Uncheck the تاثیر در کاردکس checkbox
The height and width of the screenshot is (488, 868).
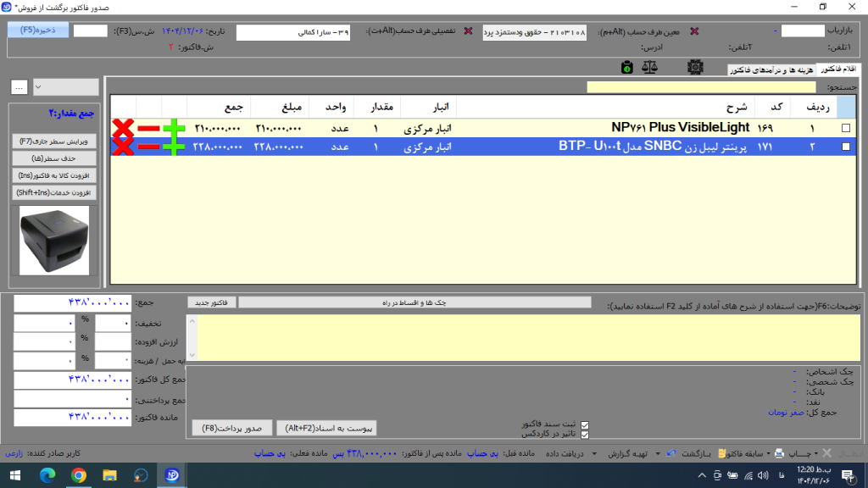click(x=583, y=435)
